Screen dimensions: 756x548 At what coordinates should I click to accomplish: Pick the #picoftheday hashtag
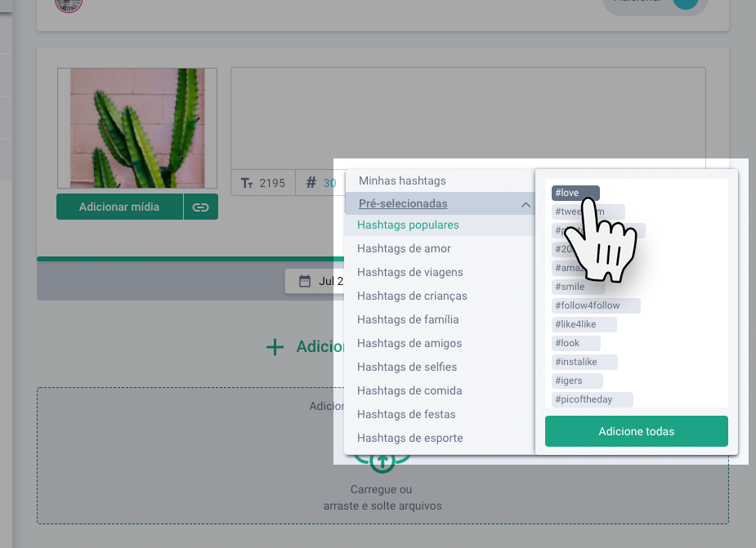point(593,399)
